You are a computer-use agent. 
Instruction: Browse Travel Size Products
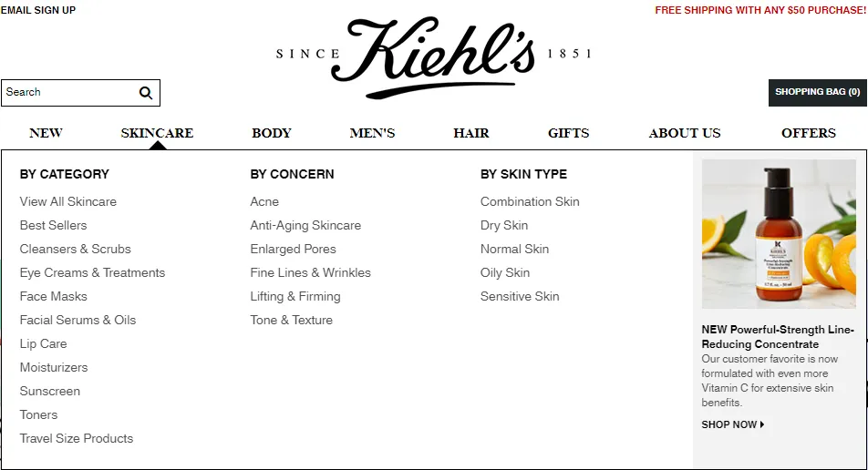77,438
